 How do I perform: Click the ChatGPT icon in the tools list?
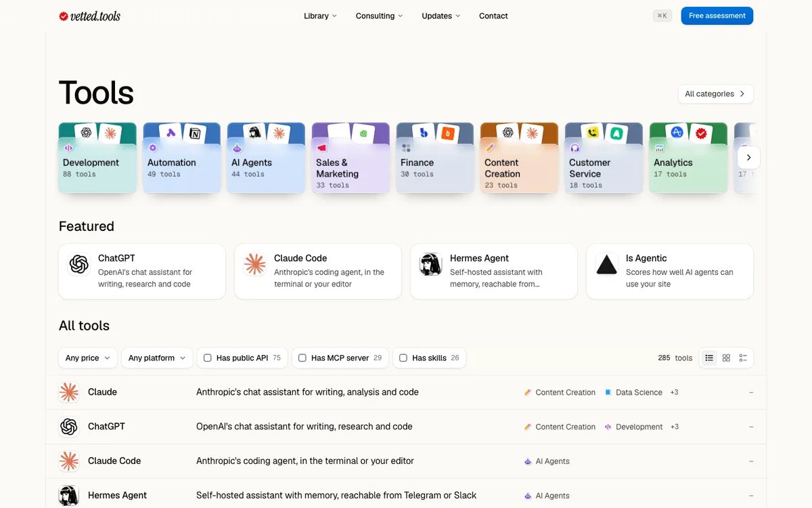(x=68, y=427)
